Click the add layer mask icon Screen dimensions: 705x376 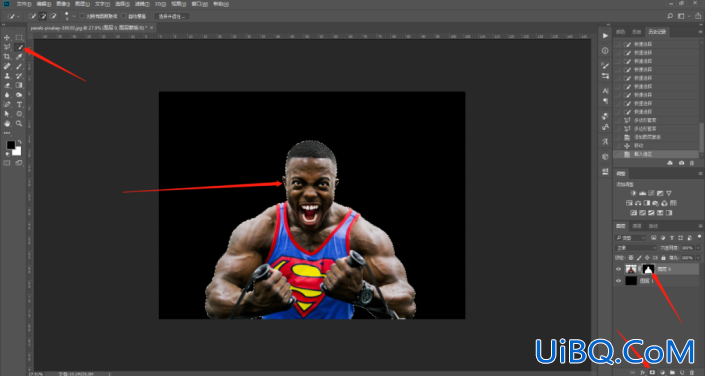652,372
